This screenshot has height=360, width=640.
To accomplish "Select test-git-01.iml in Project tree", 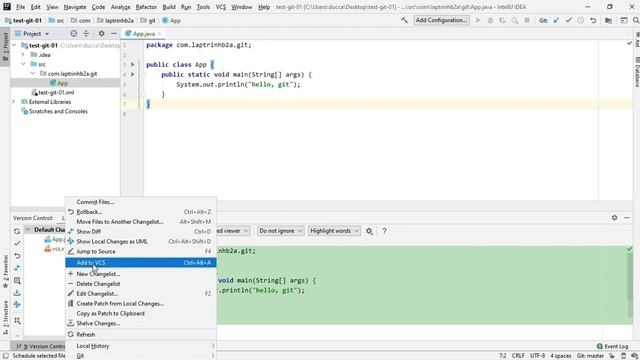I will [56, 92].
